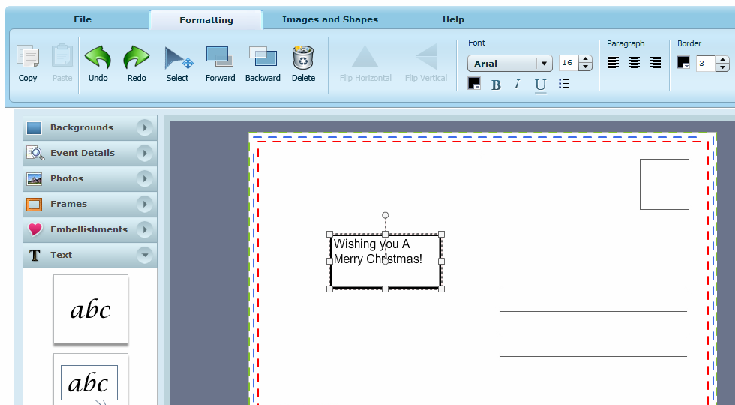The width and height of the screenshot is (735, 405).
Task: Click the stamp box on the postcard
Action: [x=664, y=184]
